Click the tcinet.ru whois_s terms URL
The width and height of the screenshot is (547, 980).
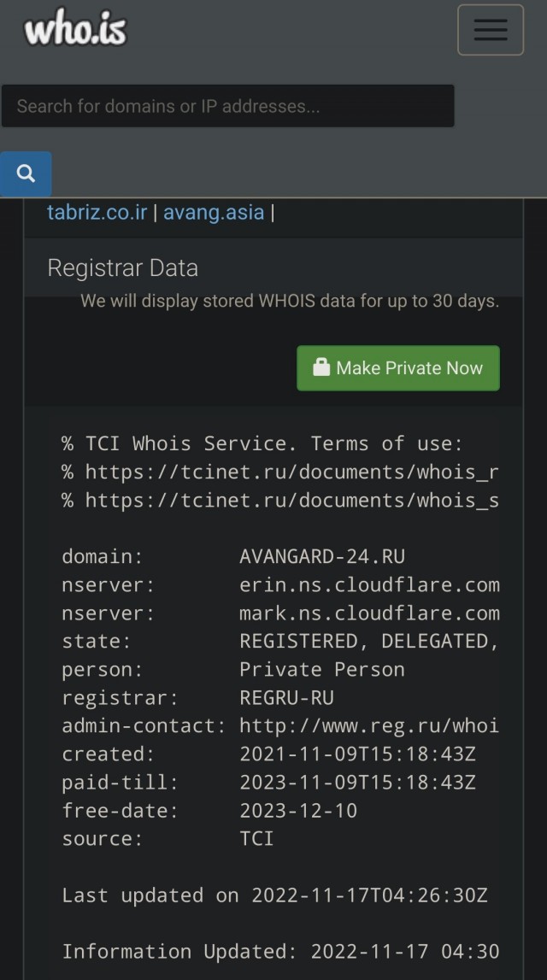(292, 500)
